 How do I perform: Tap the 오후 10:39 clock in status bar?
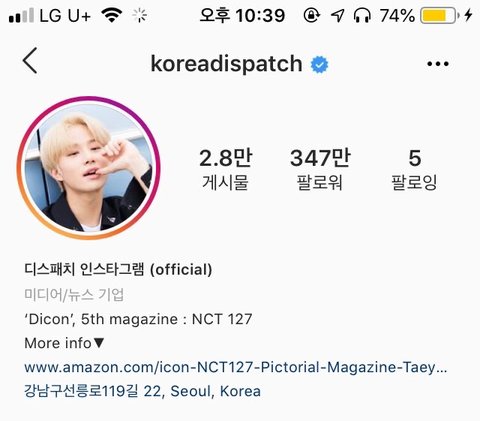coord(242,15)
